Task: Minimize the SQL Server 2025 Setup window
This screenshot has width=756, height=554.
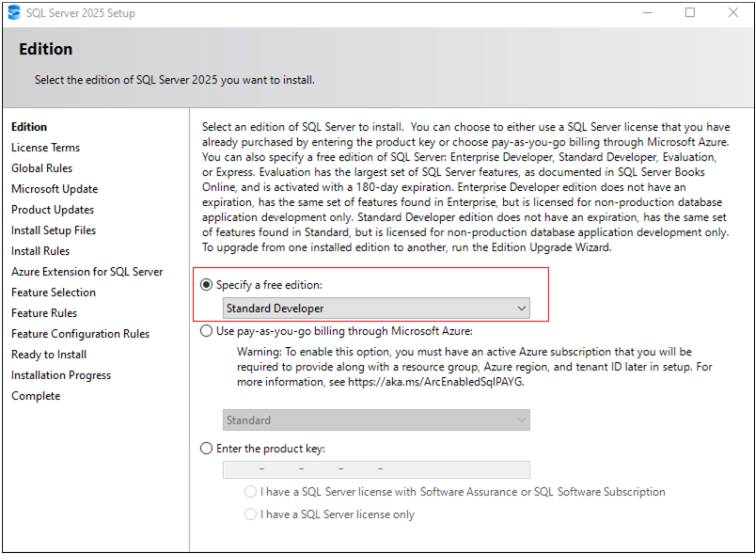Action: click(648, 12)
